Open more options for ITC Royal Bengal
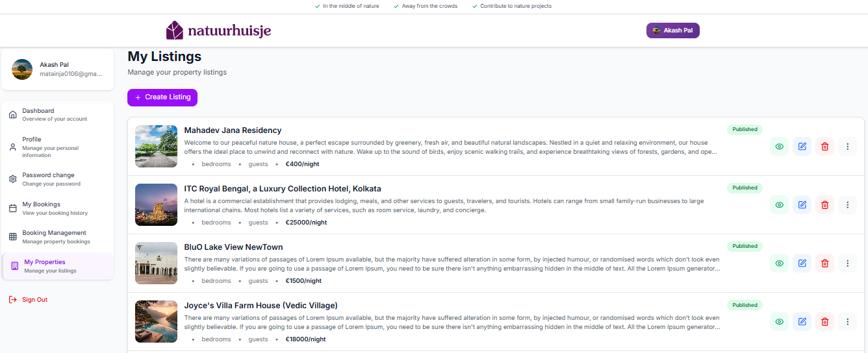Image resolution: width=868 pixels, height=353 pixels. 847,205
